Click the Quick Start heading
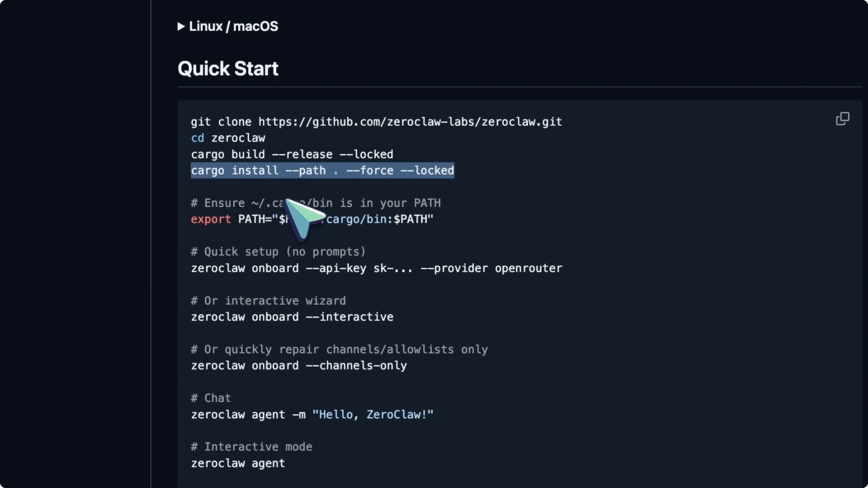Screen dimensions: 868x488 point(228,69)
